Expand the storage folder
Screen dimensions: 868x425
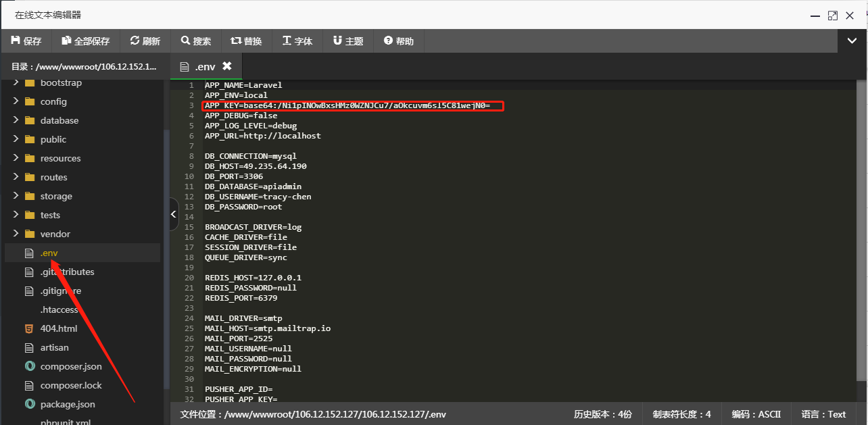tap(17, 196)
